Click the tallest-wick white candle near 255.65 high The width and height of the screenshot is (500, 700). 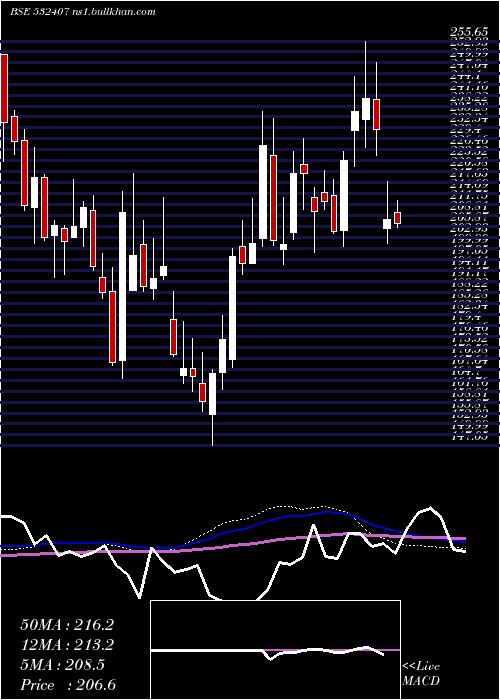pyautogui.click(x=366, y=109)
